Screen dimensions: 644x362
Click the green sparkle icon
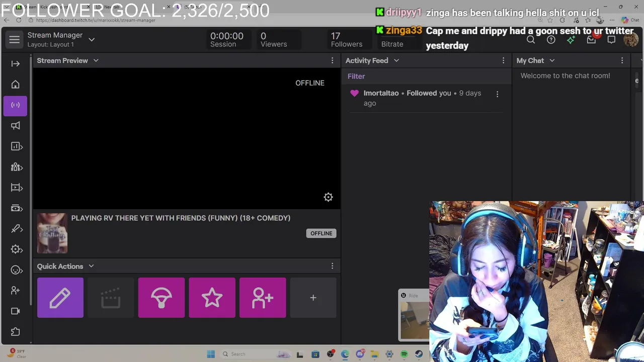(x=571, y=40)
